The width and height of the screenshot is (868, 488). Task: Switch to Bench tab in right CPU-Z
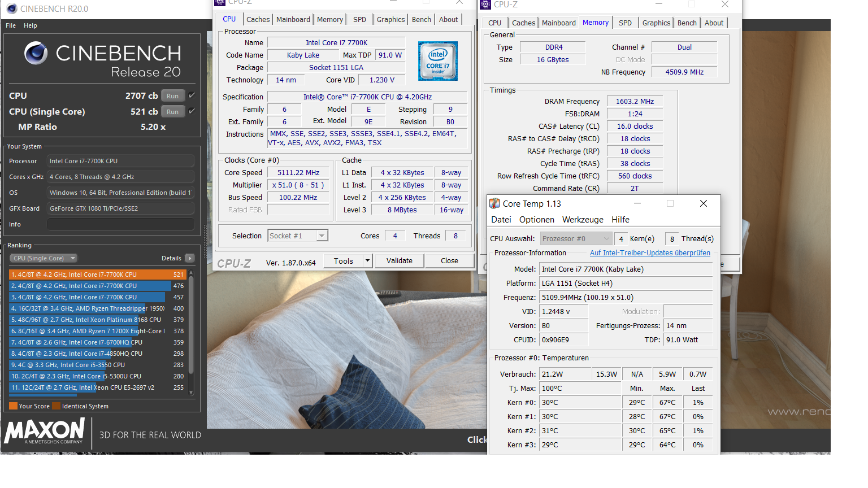pos(687,23)
